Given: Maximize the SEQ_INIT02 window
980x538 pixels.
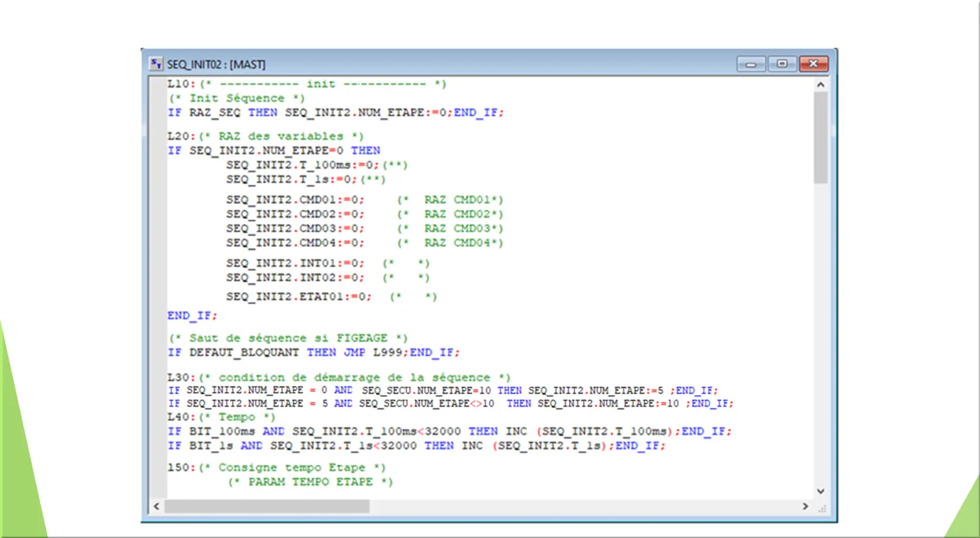Looking at the screenshot, I should pos(782,63).
